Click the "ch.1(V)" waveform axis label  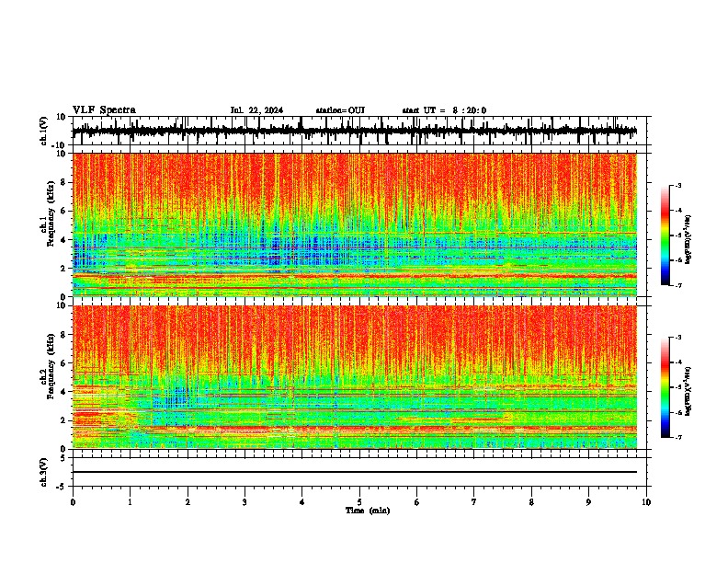pos(44,131)
